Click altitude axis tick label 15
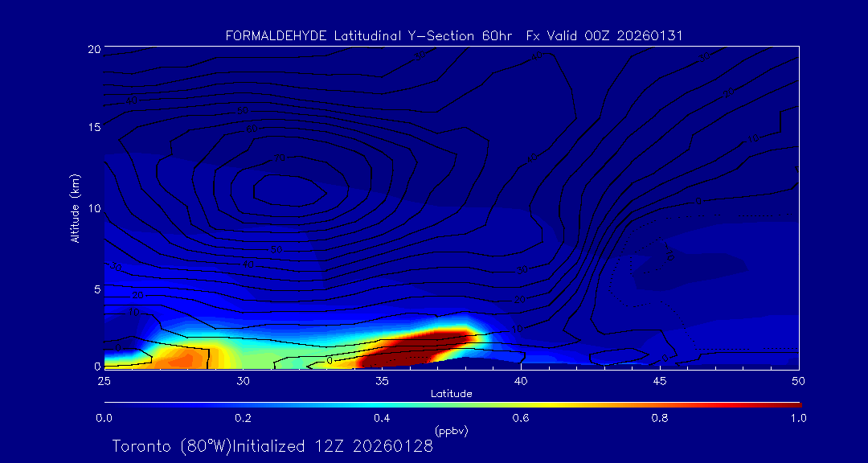 (92, 128)
